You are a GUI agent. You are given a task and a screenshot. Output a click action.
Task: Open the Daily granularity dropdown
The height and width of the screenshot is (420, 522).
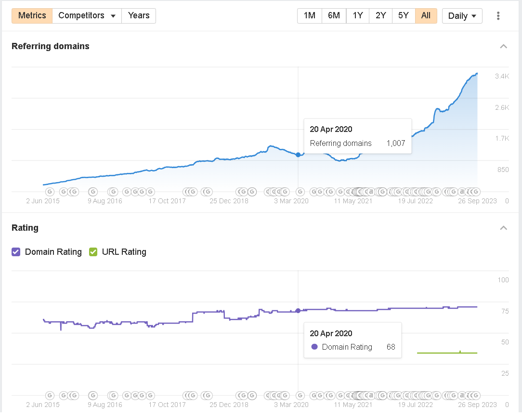pyautogui.click(x=462, y=16)
